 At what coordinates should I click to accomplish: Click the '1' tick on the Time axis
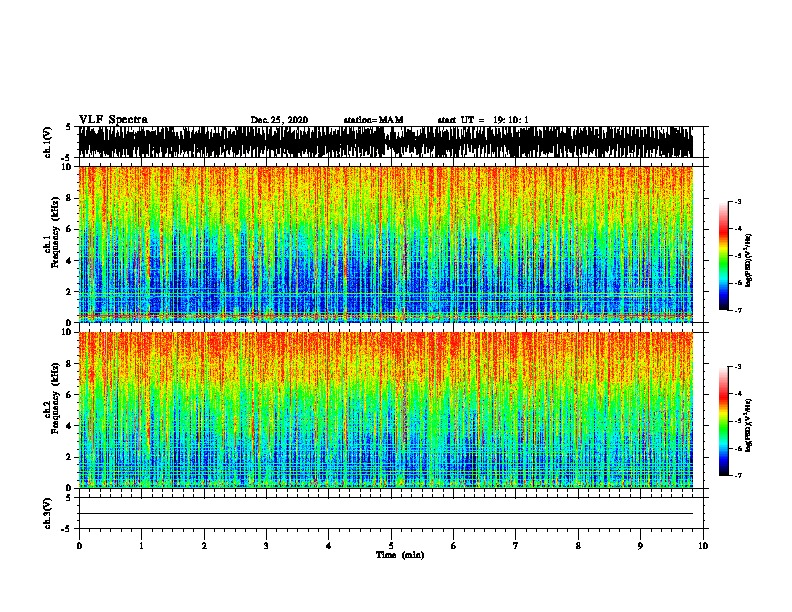pyautogui.click(x=141, y=546)
